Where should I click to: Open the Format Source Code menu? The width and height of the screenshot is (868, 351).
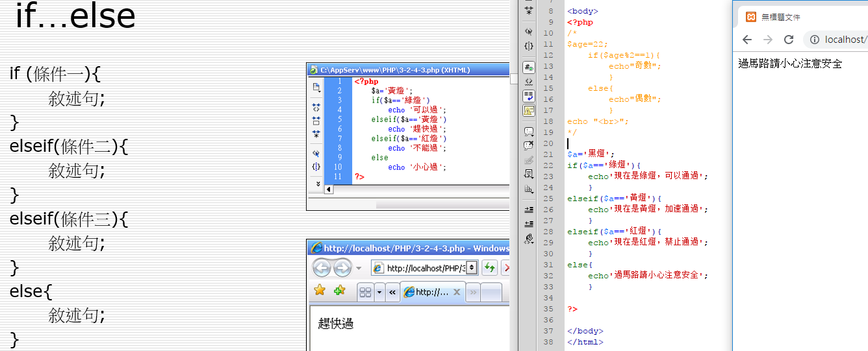[529, 239]
